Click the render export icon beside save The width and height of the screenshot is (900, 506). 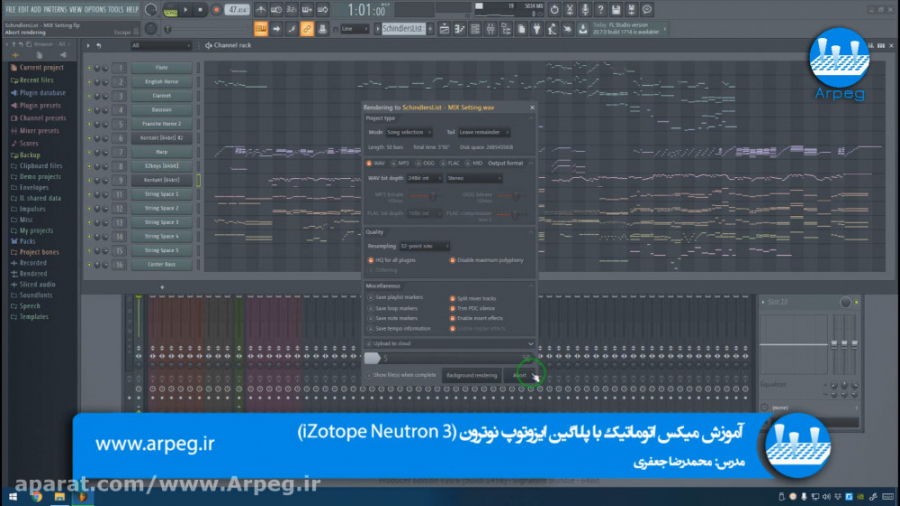(631, 10)
